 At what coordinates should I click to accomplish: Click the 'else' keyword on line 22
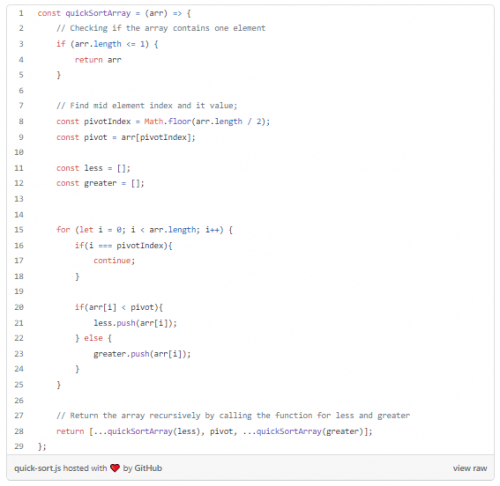pyautogui.click(x=93, y=338)
